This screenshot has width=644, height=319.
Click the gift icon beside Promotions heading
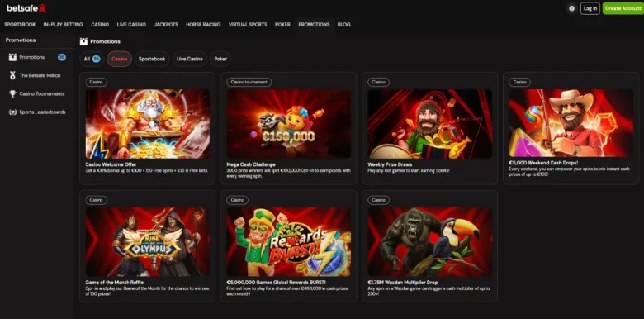tap(83, 41)
